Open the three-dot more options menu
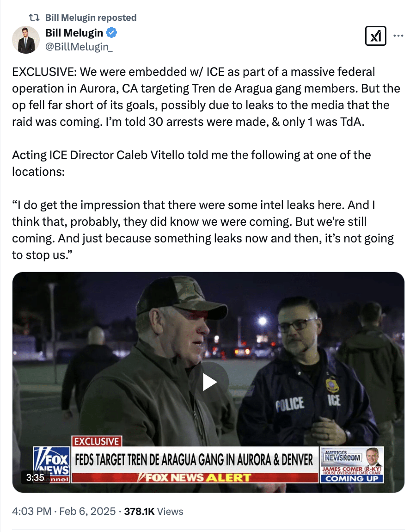The height and width of the screenshot is (532, 416). tap(398, 36)
